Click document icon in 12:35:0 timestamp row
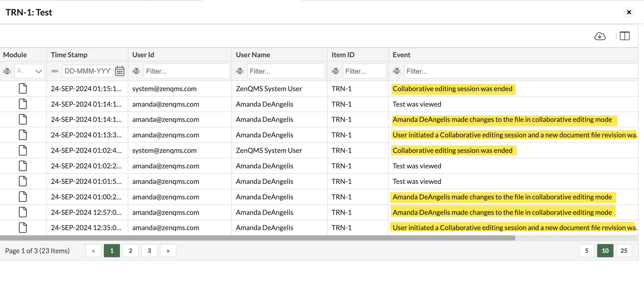 (23, 228)
